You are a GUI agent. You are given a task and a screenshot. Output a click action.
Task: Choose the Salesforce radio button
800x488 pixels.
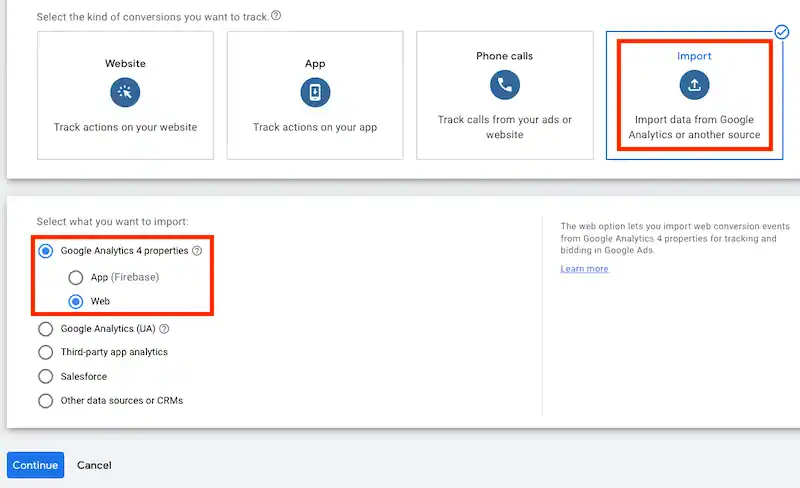coord(45,376)
